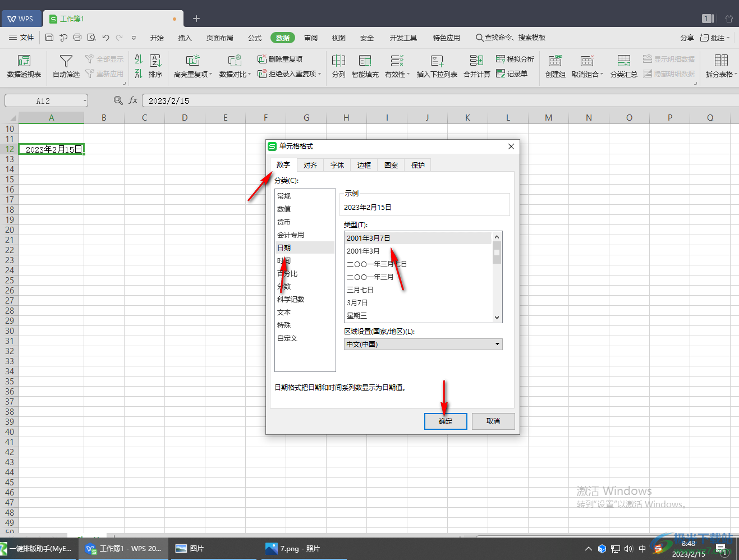Screen dimensions: 739x560
Task: Create a group (创建组)
Action: tap(556, 66)
